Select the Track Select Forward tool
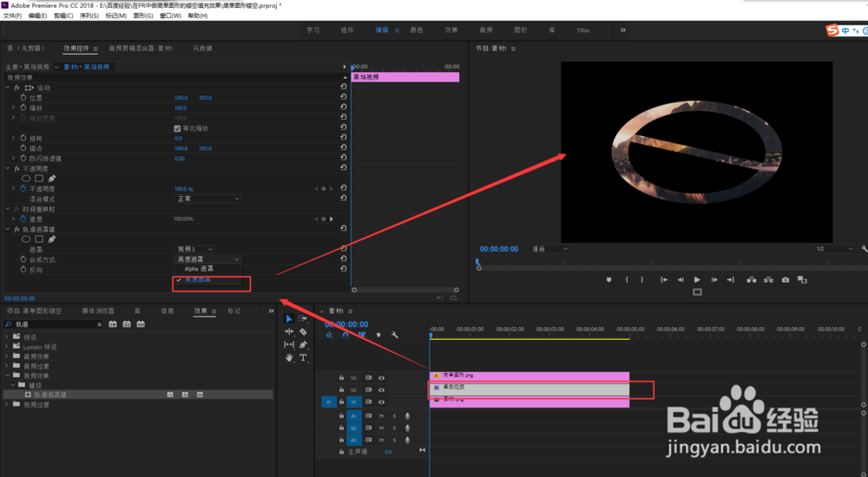The image size is (868, 477). [x=303, y=319]
